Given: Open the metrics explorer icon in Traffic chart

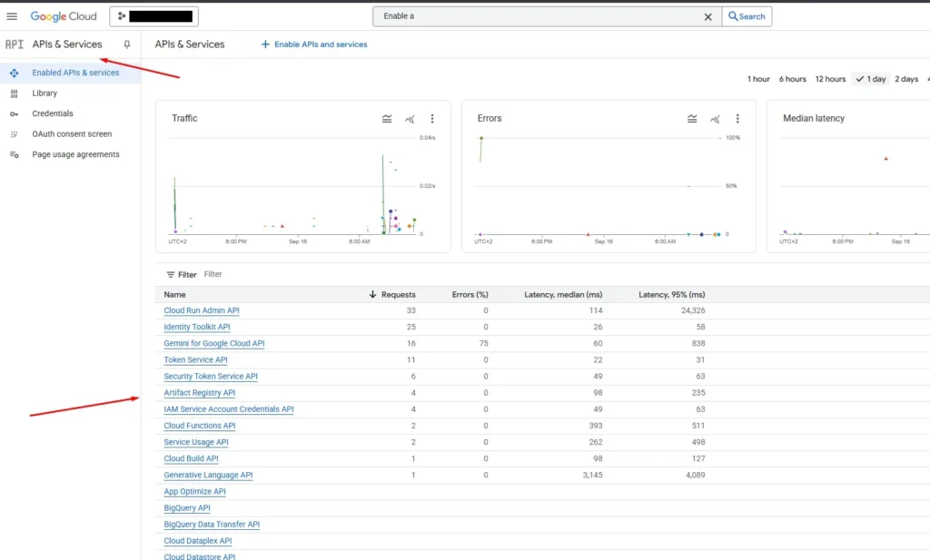Looking at the screenshot, I should pos(410,119).
